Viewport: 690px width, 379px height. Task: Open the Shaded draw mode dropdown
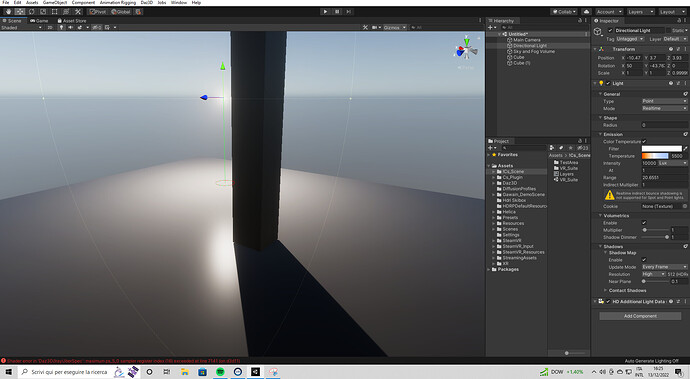tap(21, 27)
